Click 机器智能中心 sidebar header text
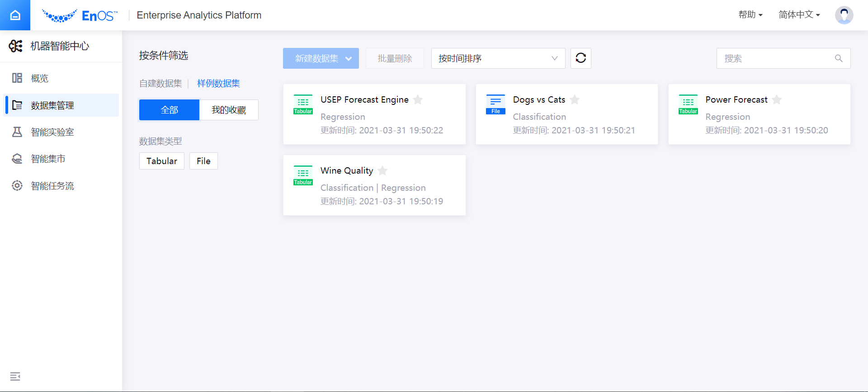This screenshot has height=392, width=868. [x=60, y=46]
